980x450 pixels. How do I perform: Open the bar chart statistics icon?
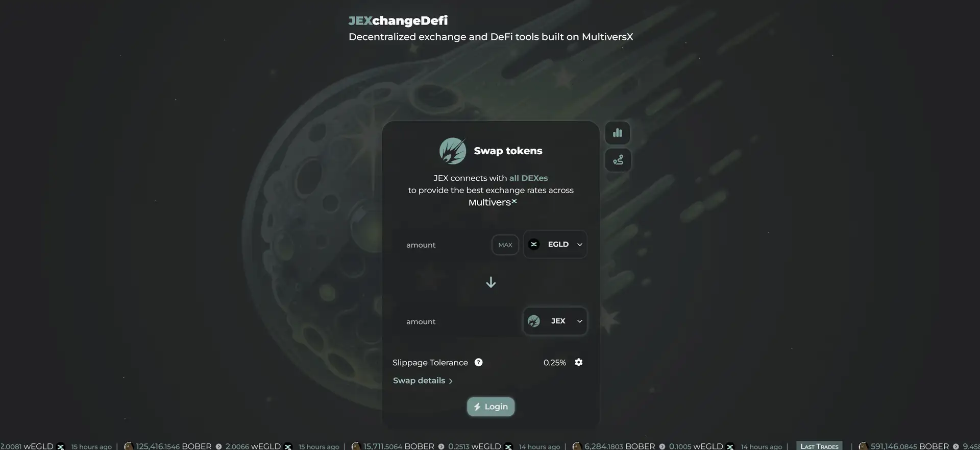tap(618, 133)
